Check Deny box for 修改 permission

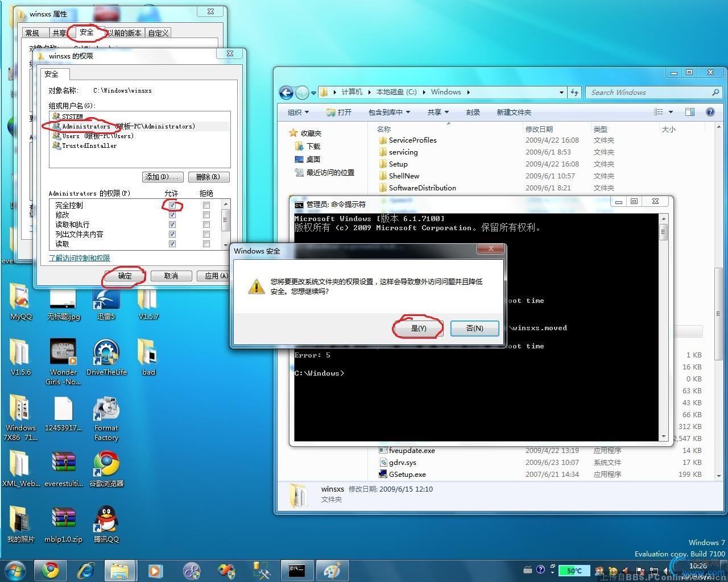pyautogui.click(x=206, y=215)
